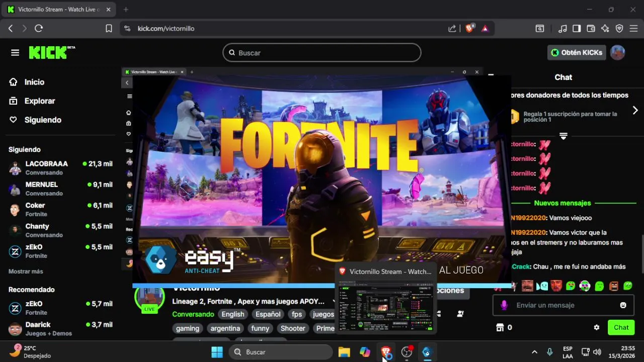This screenshot has width=644, height=362.
Task: Select the cyan ghost emote
Action: click(x=542, y=286)
